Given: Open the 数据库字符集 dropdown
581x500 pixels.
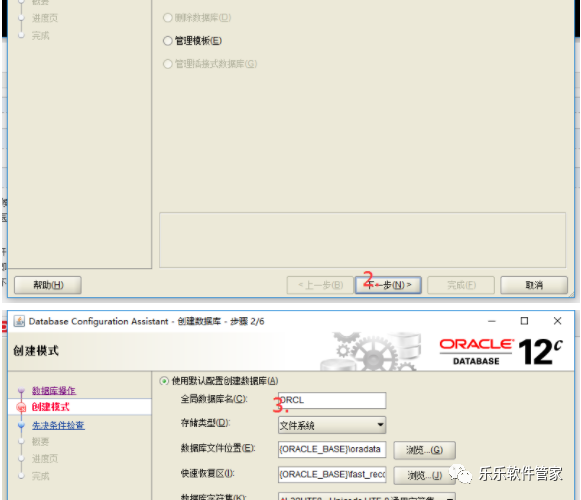Looking at the screenshot, I should pyautogui.click(x=367, y=497).
